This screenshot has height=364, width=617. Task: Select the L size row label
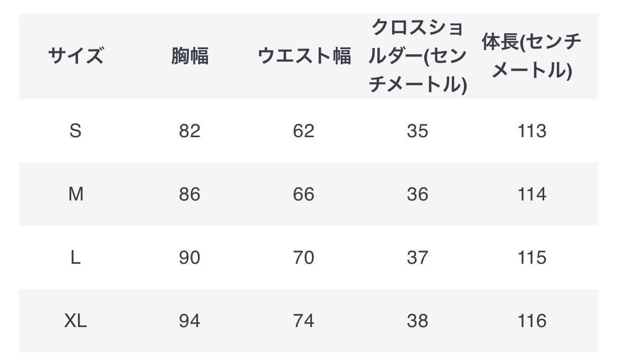(75, 257)
